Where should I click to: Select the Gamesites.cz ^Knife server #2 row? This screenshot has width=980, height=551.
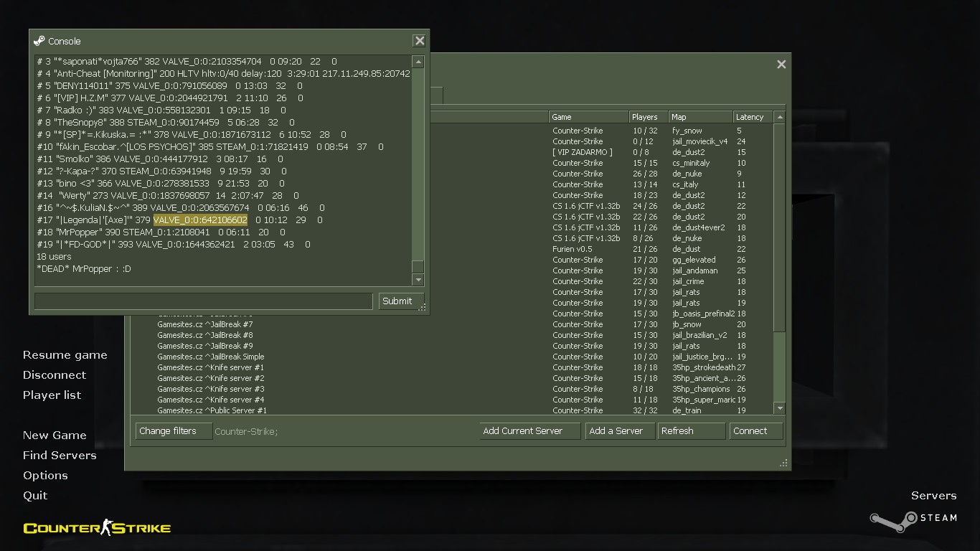point(211,378)
